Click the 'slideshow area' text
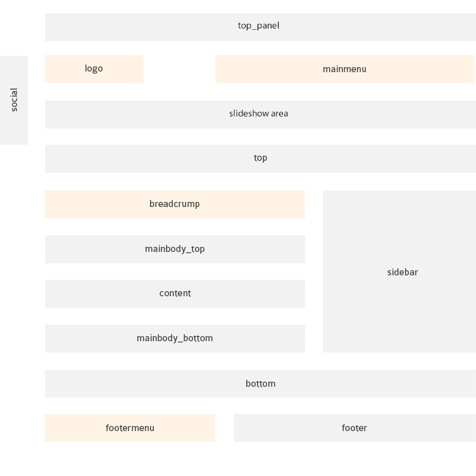The width and height of the screenshot is (476, 476). pos(259,113)
